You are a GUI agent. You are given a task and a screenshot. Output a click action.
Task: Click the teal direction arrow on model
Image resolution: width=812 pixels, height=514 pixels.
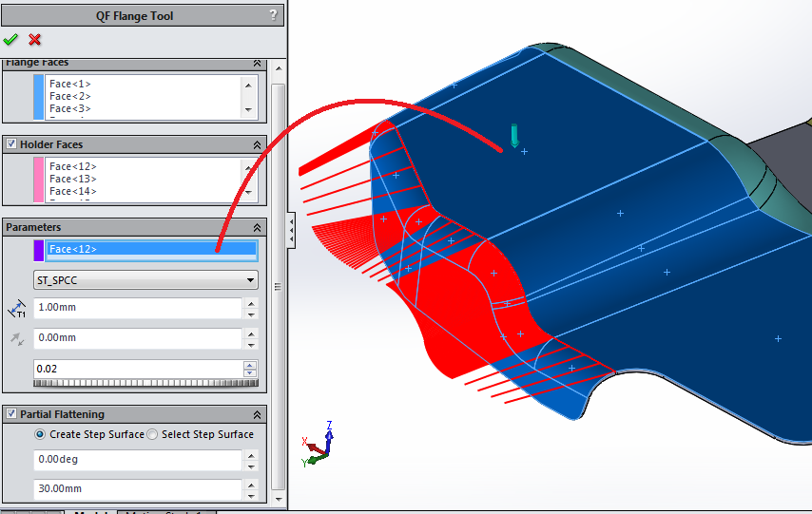coord(514,136)
